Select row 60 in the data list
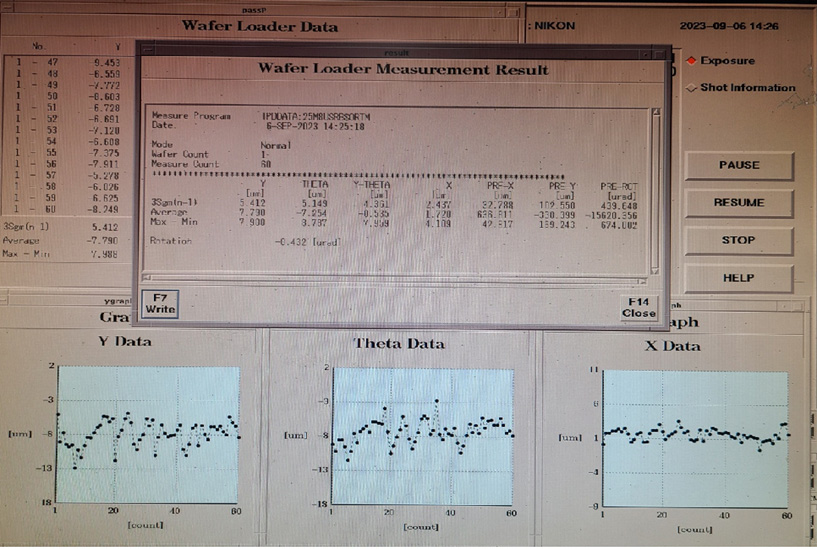This screenshot has height=549, width=817. tap(70, 210)
